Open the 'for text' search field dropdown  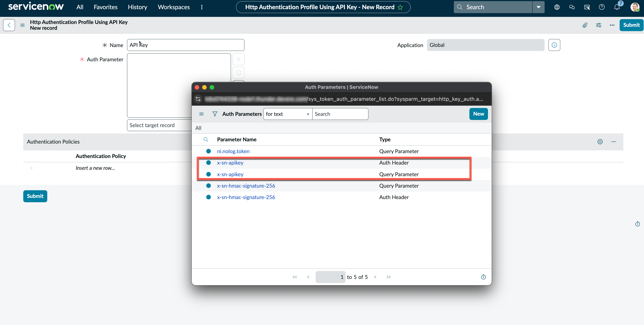pos(288,114)
